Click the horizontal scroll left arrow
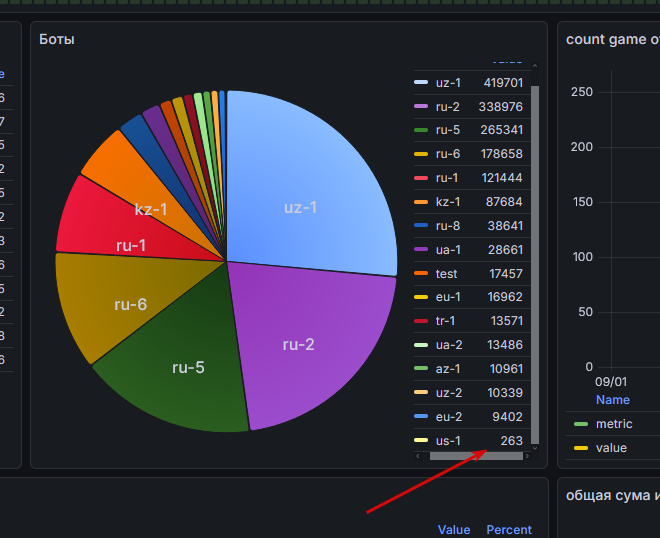Image resolution: width=660 pixels, height=538 pixels. pos(418,456)
